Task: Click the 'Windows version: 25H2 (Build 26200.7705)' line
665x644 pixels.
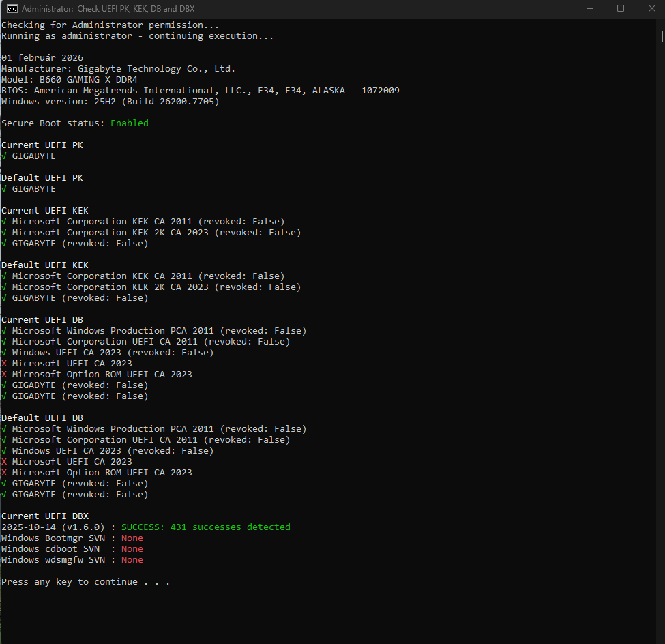Action: point(110,102)
